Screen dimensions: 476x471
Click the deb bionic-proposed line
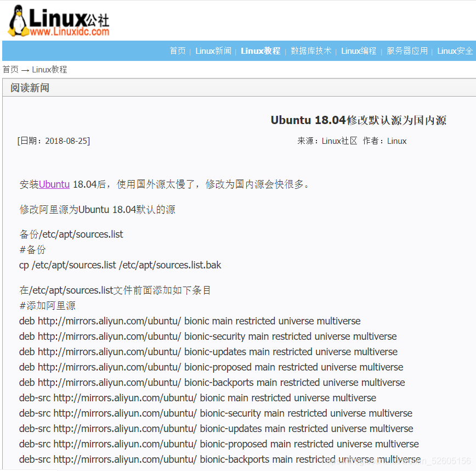click(211, 367)
